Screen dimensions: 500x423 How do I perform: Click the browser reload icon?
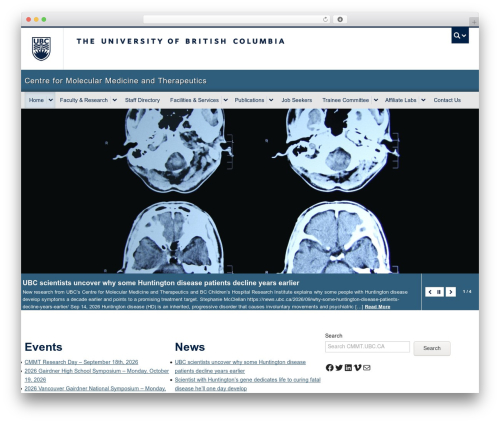click(x=325, y=19)
